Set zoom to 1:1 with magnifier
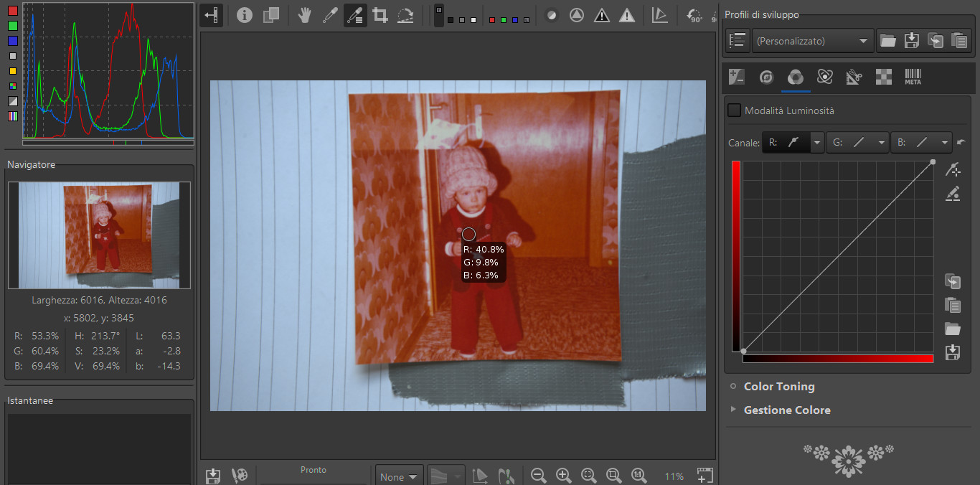The width and height of the screenshot is (980, 485). (x=639, y=475)
